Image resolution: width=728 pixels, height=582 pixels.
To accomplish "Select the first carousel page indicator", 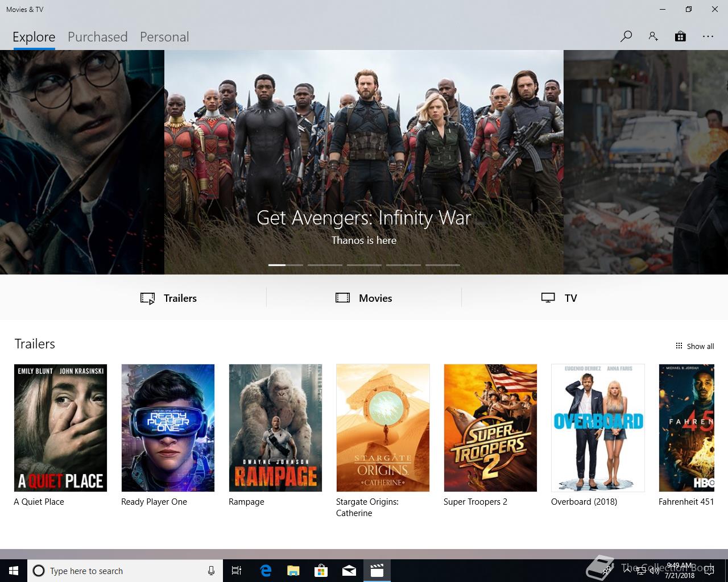I will tap(286, 265).
